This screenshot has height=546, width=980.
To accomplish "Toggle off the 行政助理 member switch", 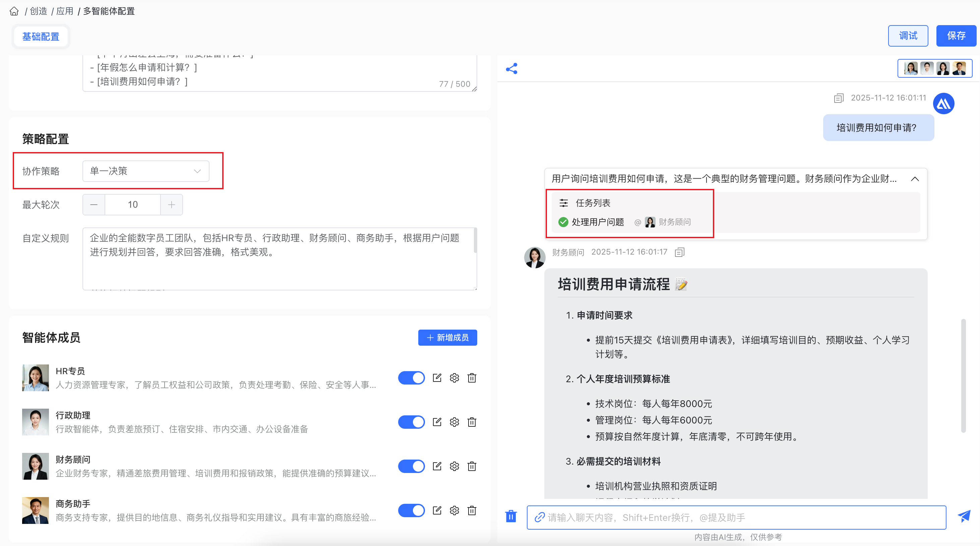I will click(411, 422).
